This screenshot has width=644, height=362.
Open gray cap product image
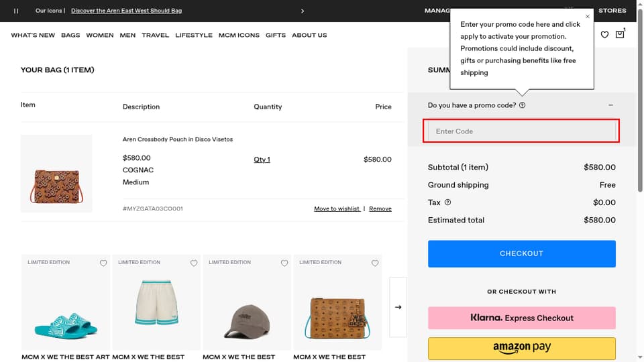247,302
